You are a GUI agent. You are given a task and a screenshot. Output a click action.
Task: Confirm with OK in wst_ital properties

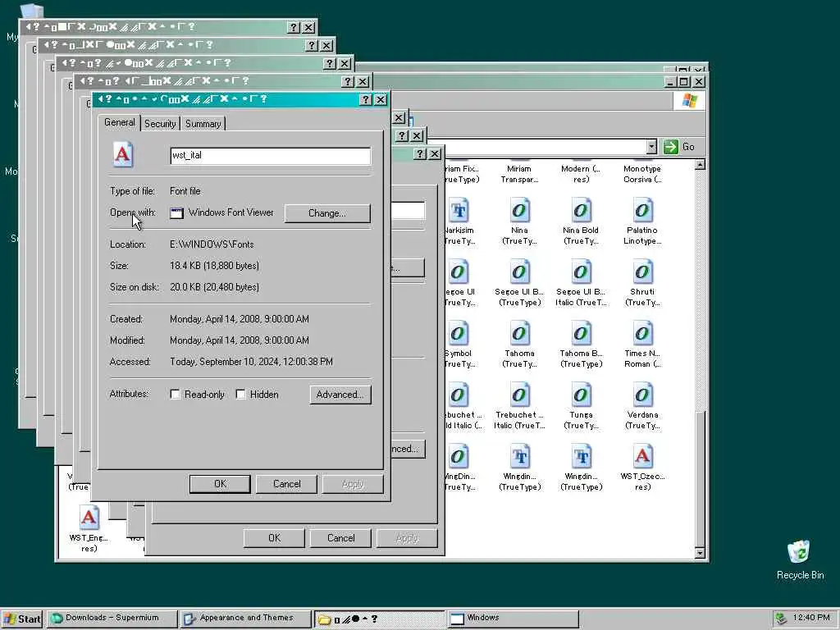220,484
